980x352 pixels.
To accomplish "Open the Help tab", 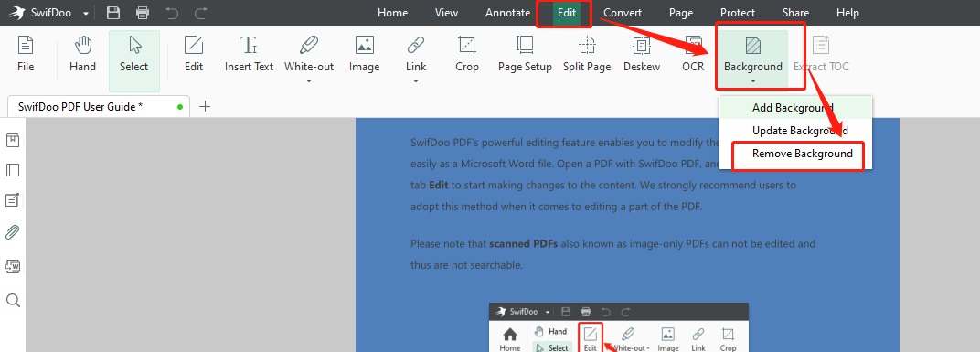I will click(x=847, y=13).
